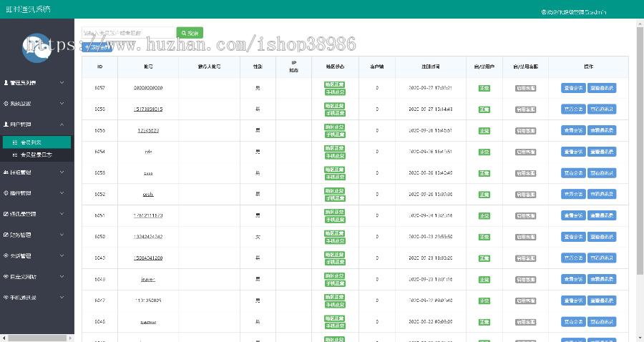Click 查看会话 button for ID 6053
This screenshot has height=342, width=644.
tap(573, 173)
